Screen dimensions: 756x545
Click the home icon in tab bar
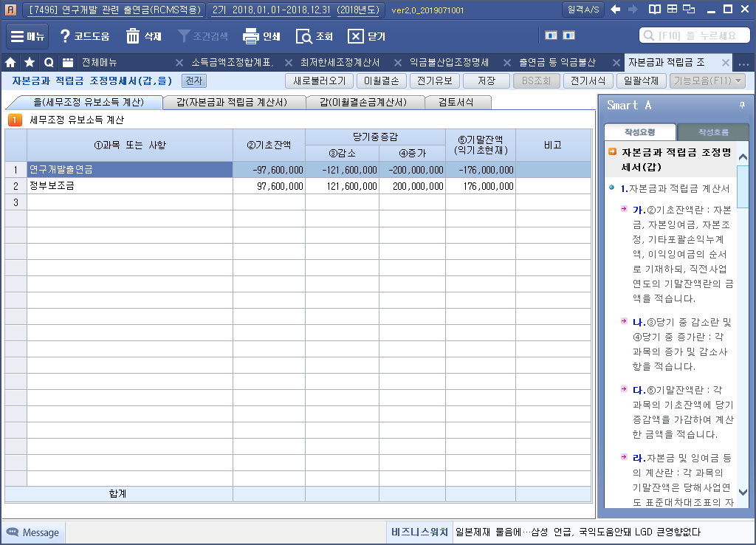coord(11,63)
